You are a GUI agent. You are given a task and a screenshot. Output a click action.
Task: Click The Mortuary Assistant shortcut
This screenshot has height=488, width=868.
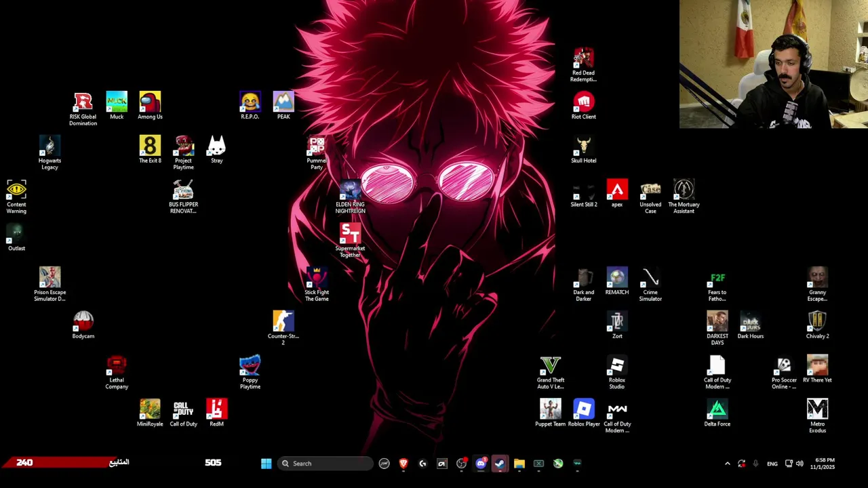point(684,197)
